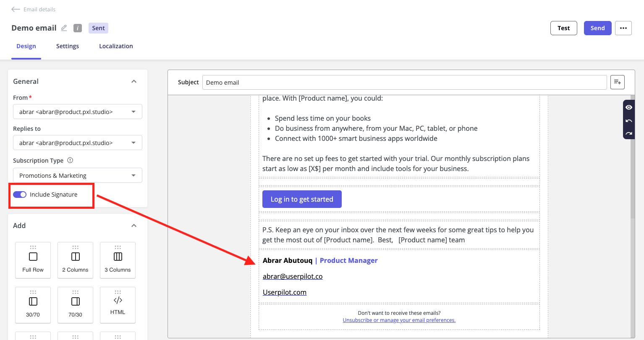The height and width of the screenshot is (340, 644).
Task: Select the Abrar Abutouq signature name text
Action: 288,260
